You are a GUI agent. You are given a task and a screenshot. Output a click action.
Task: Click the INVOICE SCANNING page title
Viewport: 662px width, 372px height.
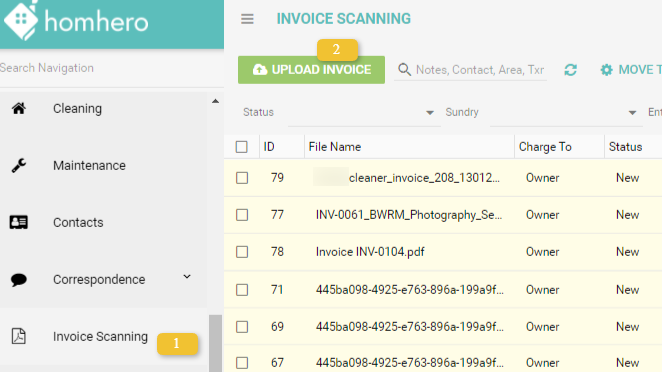(344, 19)
